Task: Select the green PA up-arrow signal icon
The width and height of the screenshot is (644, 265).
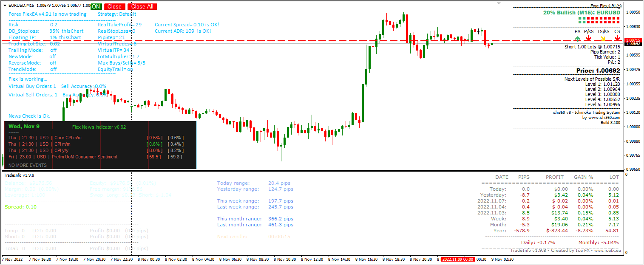Action: coord(577,38)
